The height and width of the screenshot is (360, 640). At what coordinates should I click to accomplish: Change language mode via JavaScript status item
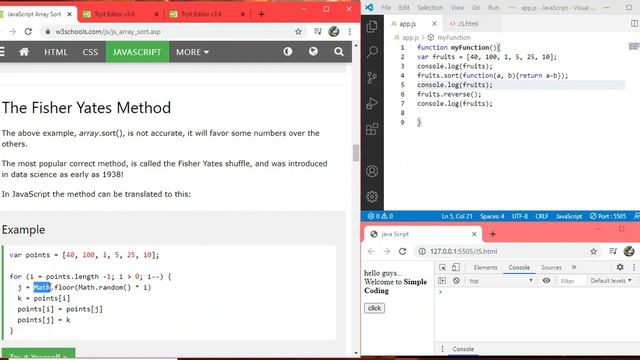(x=569, y=216)
